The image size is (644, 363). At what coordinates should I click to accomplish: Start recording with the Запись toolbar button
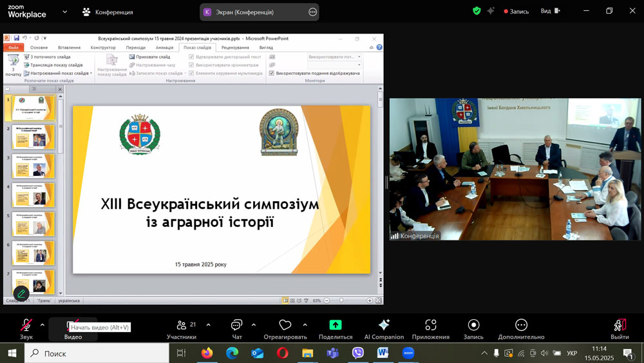point(473,325)
